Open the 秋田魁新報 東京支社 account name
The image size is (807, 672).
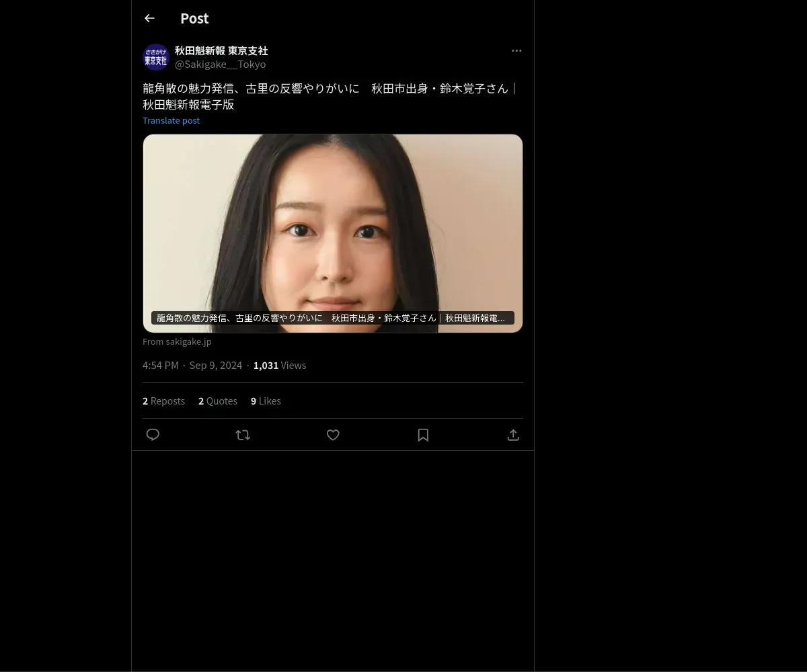point(221,50)
